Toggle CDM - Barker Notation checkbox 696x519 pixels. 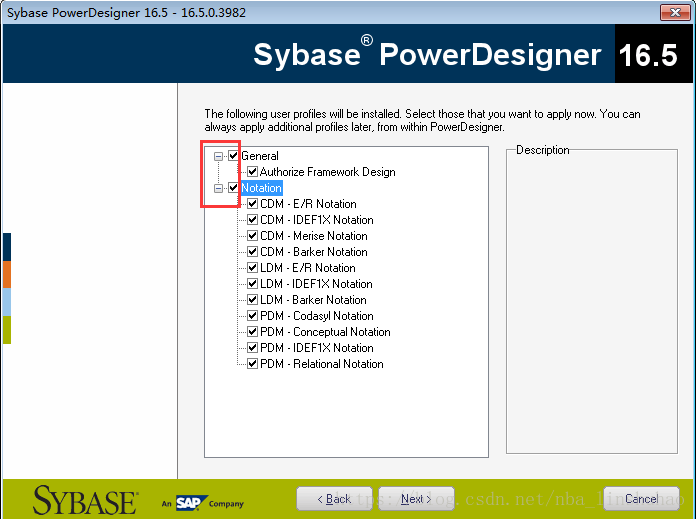(x=253, y=251)
